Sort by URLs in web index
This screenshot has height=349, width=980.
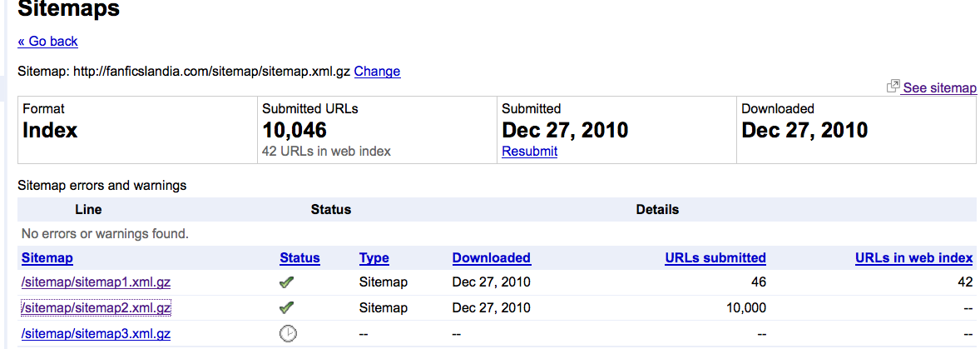pos(913,258)
